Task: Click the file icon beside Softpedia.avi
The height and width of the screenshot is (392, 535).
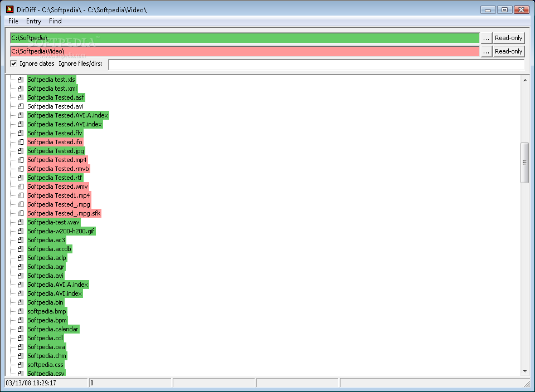Action: pyautogui.click(x=21, y=276)
